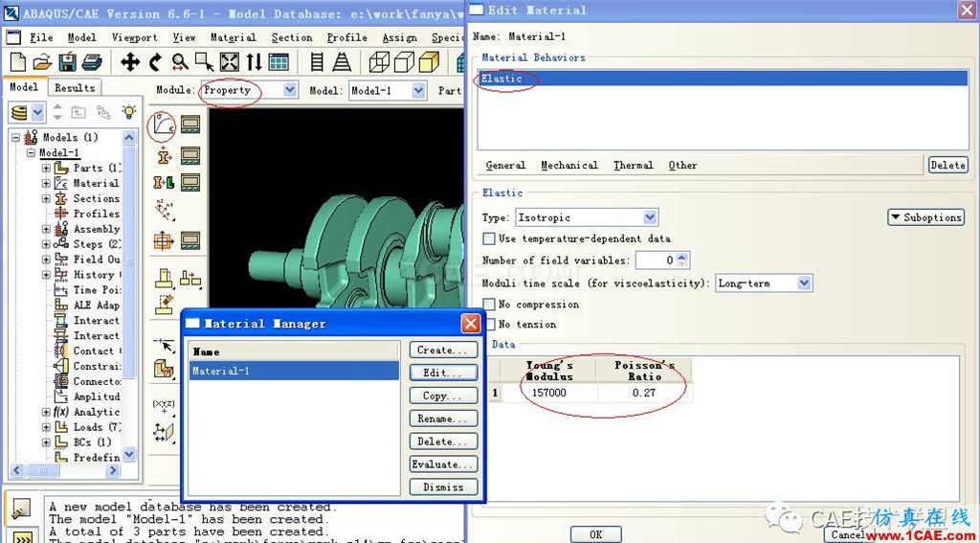Screen dimensions: 980x543
Task: Click OK in Edit Material dialog
Action: pos(595,534)
